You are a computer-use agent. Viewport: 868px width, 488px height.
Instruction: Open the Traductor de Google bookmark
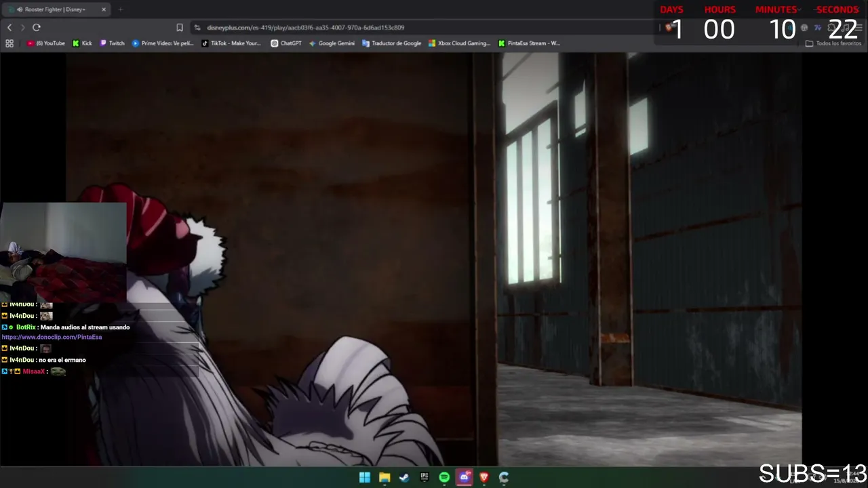(392, 43)
